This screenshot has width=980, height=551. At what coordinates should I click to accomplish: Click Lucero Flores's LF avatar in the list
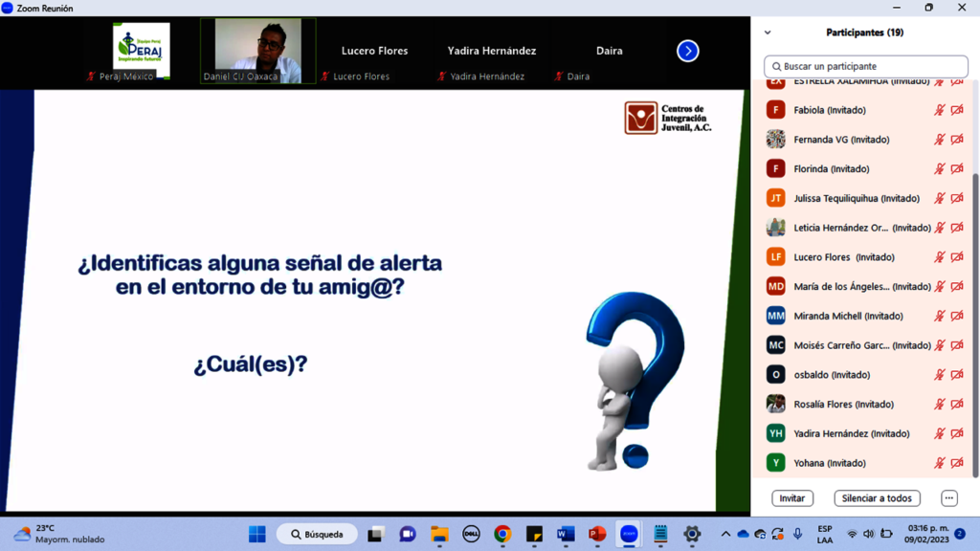775,256
